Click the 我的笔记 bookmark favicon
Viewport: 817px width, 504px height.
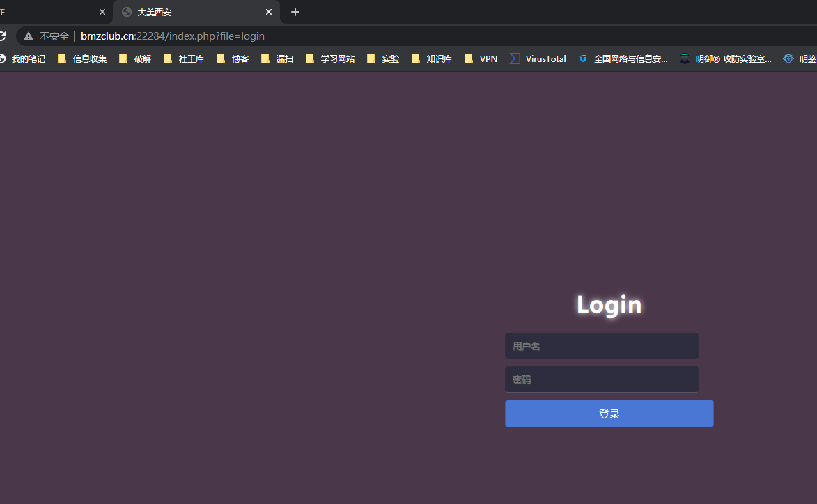tap(3, 59)
